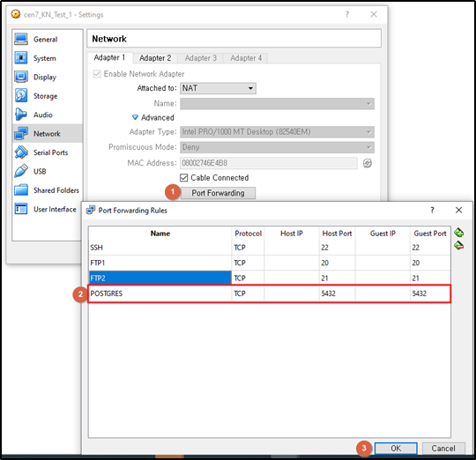
Task: Sort rules by the Name column header
Action: pos(160,234)
